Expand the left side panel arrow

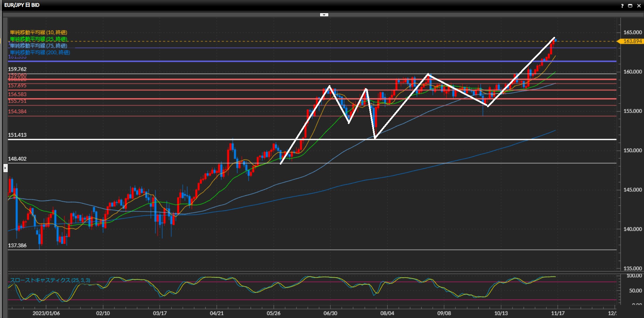coord(5,168)
